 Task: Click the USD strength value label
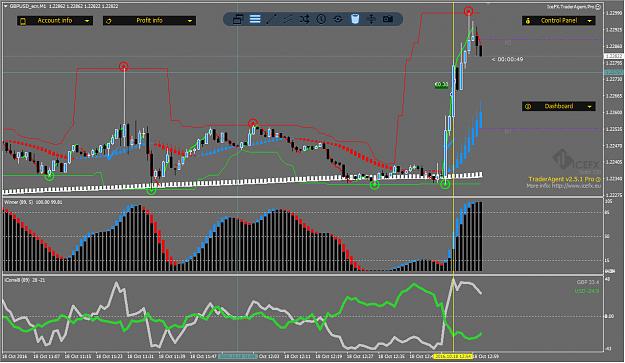pyautogui.click(x=587, y=291)
